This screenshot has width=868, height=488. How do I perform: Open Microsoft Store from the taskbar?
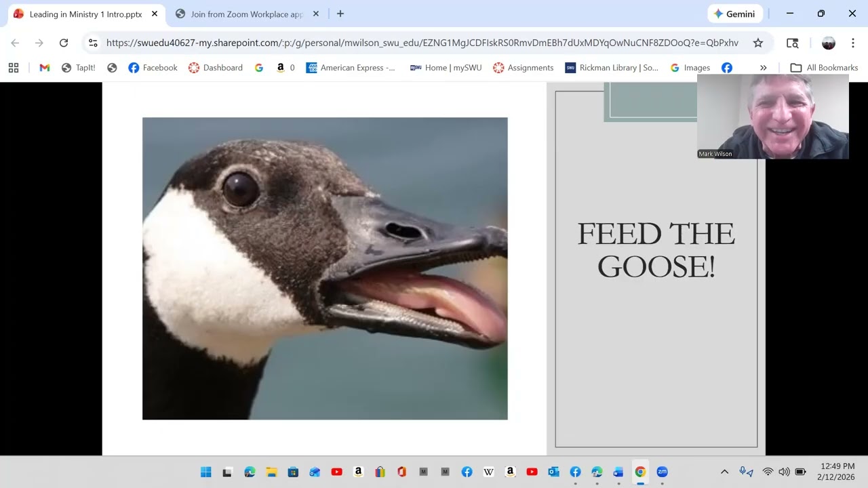click(293, 472)
